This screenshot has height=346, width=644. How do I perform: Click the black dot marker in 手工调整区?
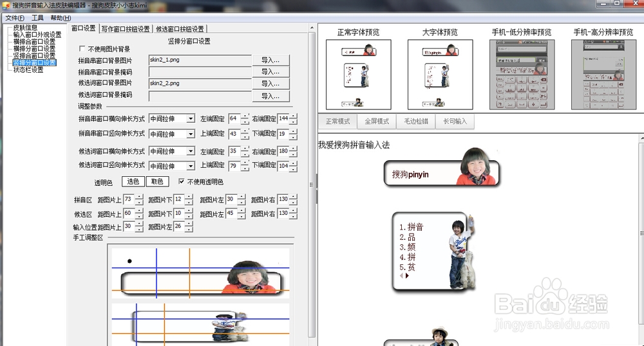coord(130,261)
